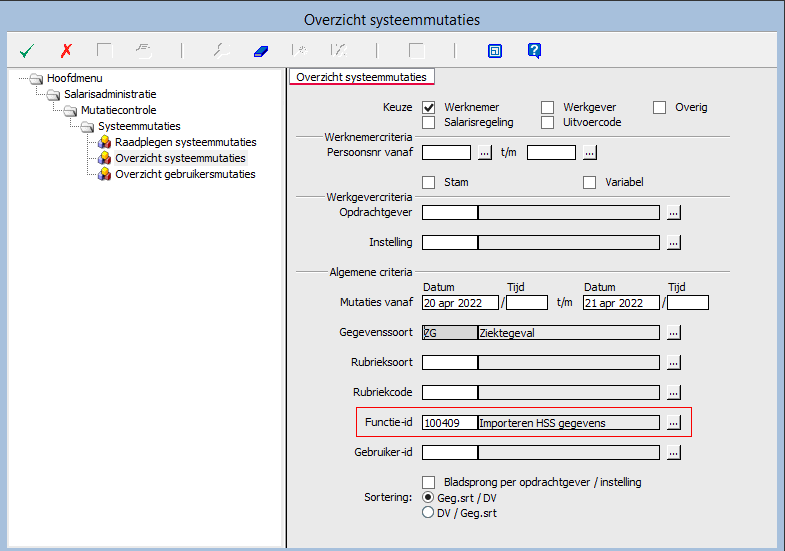
Task: Open the Functie-id lookup browse button
Action: tap(674, 423)
